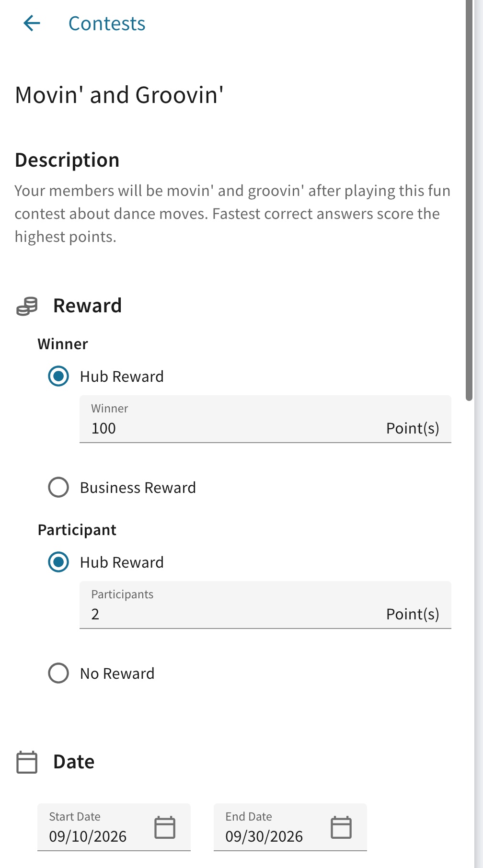Click the Date section heading

tap(74, 762)
